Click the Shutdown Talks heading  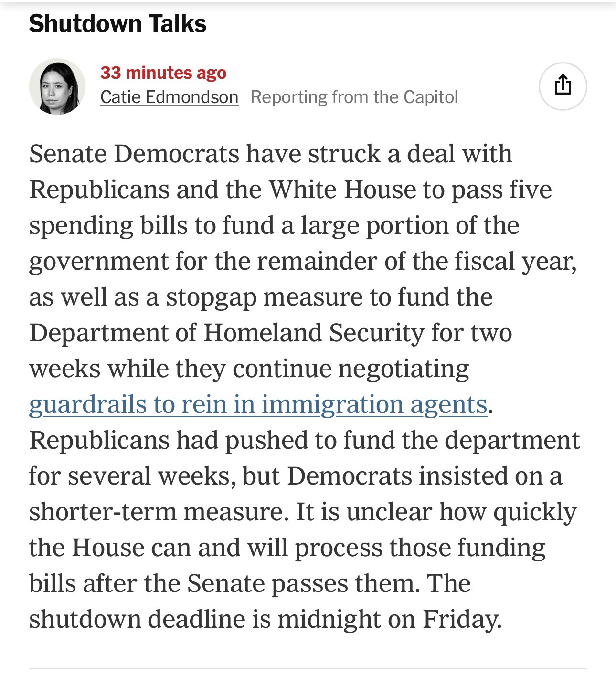[117, 24]
